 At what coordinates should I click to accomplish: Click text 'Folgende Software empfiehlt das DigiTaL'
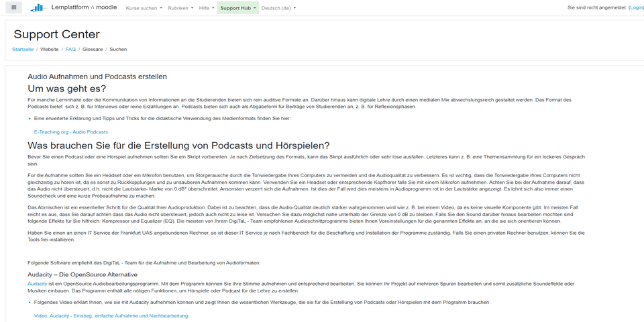(x=144, y=263)
